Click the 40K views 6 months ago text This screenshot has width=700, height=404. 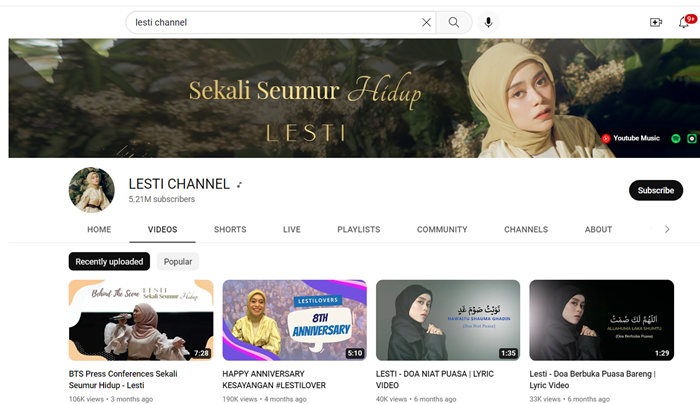(x=416, y=399)
